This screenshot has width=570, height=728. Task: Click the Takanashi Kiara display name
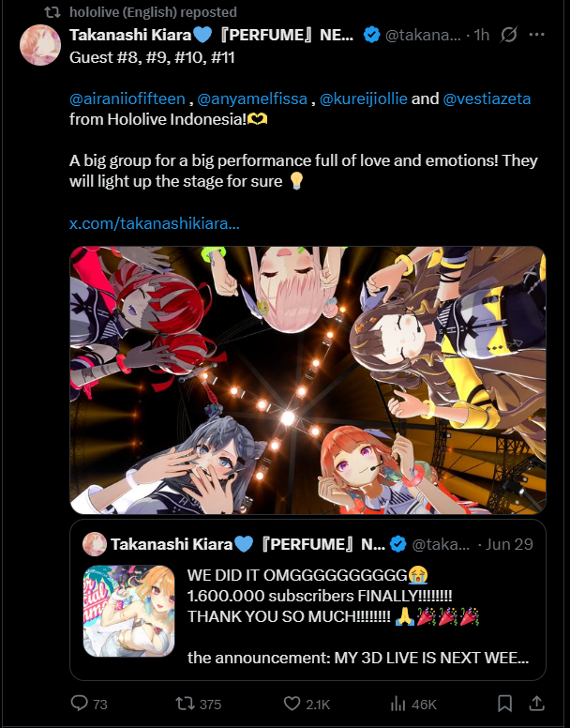point(130,35)
